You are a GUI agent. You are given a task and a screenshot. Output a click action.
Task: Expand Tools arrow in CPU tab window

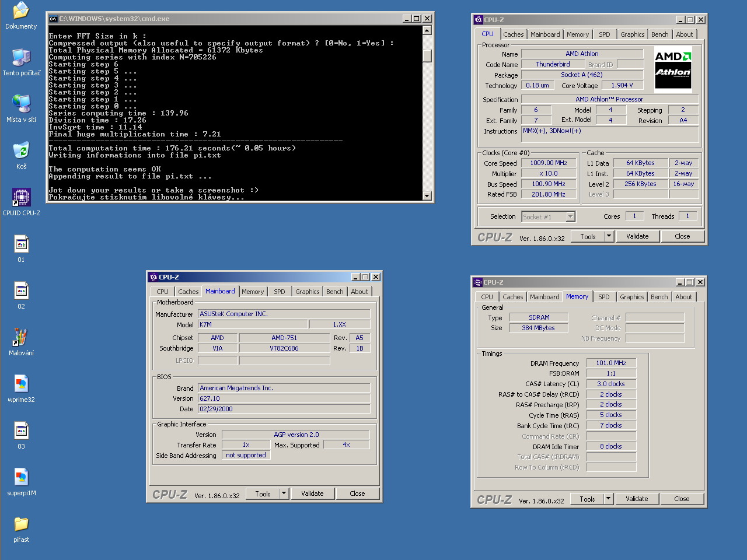609,236
